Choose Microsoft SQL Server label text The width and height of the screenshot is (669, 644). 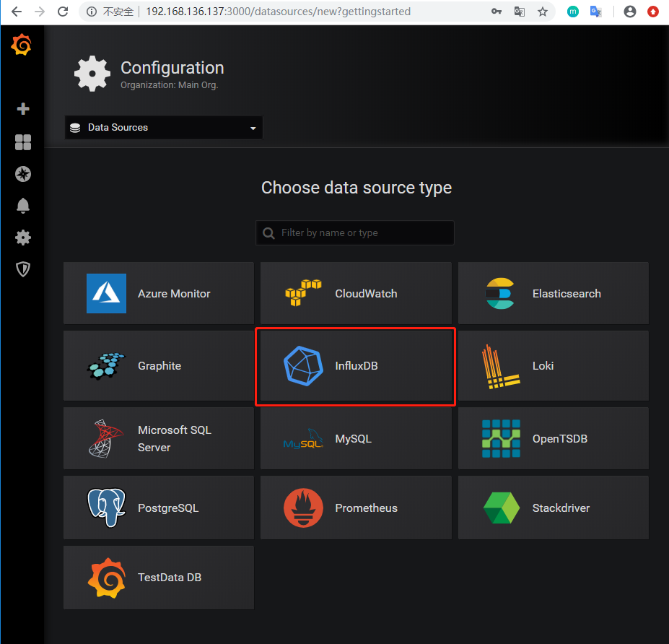click(175, 439)
